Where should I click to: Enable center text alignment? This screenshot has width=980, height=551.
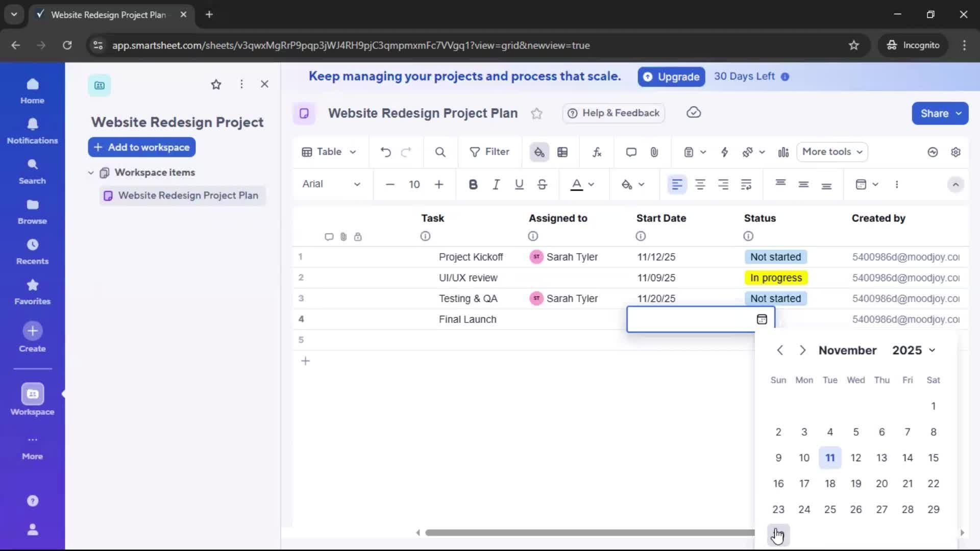pos(700,184)
